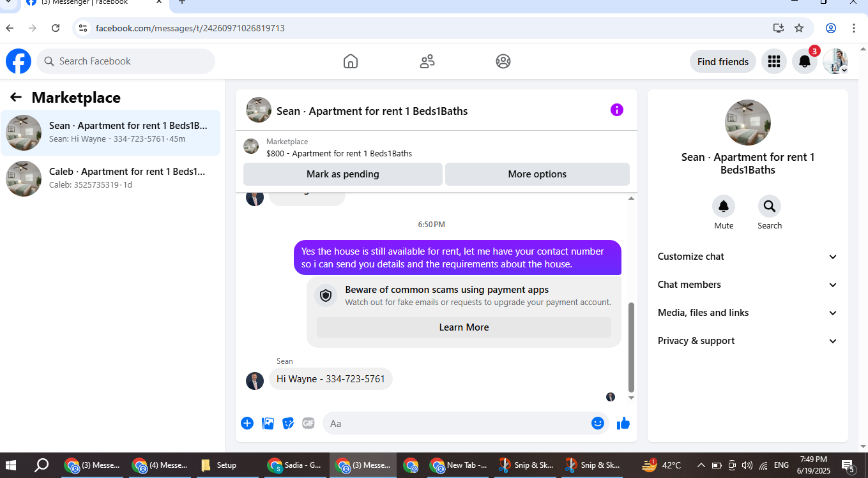
Task: Bookmark this page with the star icon
Action: (x=799, y=28)
